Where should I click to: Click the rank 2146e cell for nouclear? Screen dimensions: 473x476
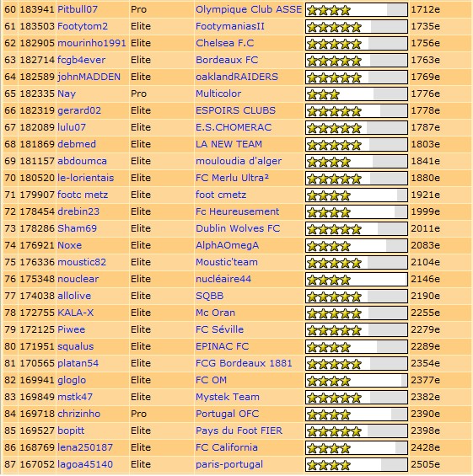425,279
